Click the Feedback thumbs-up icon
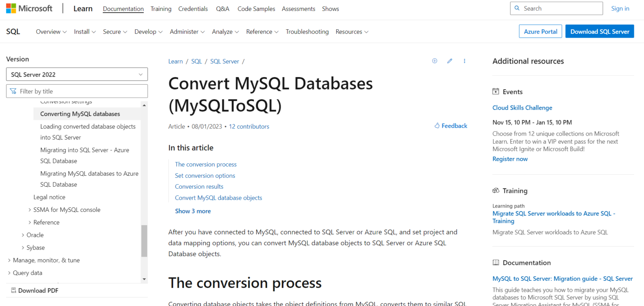644x306 pixels. coord(437,126)
